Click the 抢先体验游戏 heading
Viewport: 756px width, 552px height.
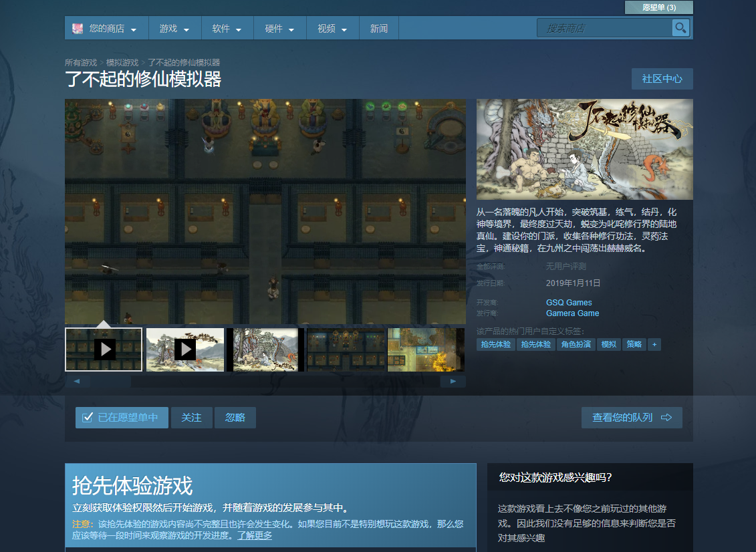pos(132,485)
